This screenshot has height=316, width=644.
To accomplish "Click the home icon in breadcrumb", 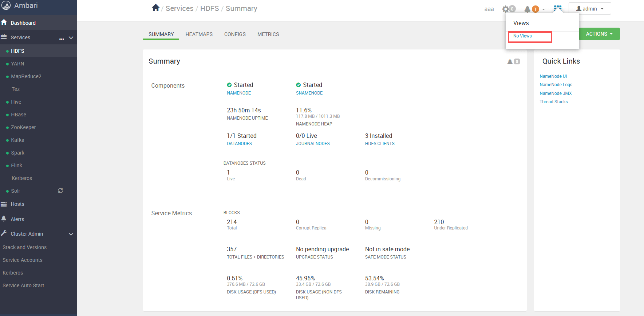I will tap(155, 8).
